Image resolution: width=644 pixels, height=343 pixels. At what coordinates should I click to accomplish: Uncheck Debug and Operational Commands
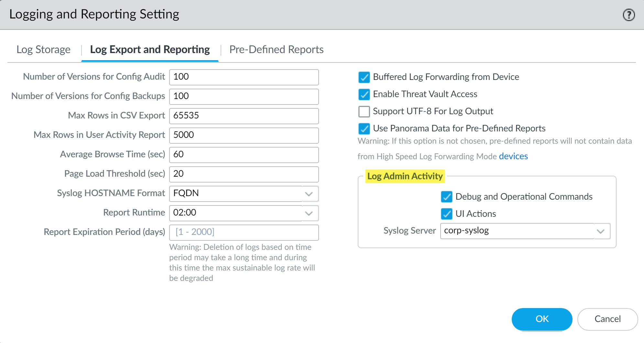click(446, 197)
